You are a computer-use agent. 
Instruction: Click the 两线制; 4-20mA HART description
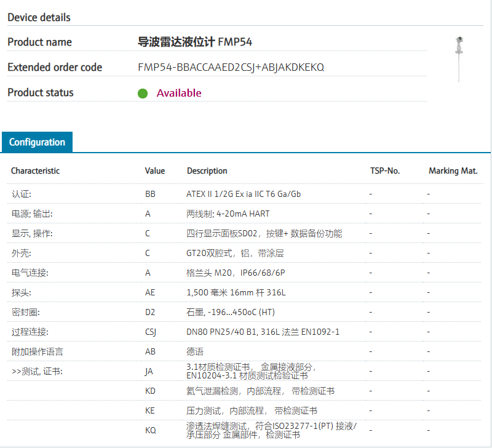coord(228,214)
